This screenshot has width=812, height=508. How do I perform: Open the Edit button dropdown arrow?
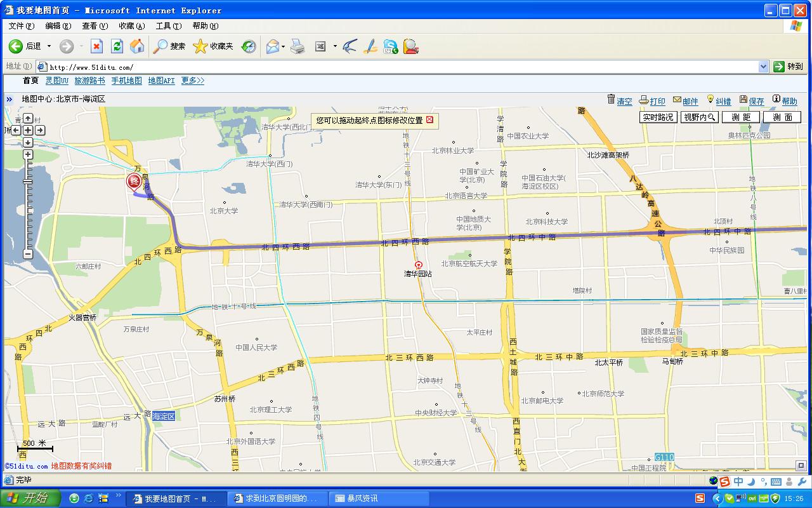coord(335,46)
